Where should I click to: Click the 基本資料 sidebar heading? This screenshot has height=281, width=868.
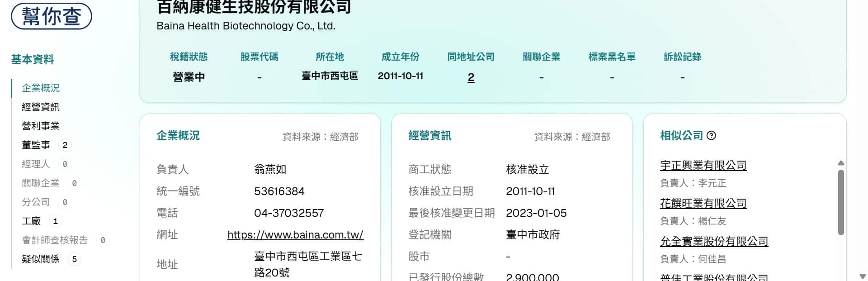tap(33, 59)
